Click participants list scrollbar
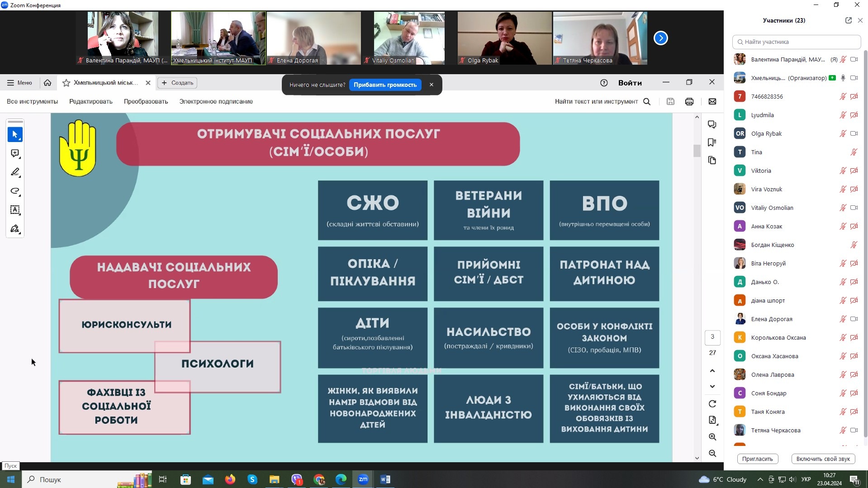Image resolution: width=868 pixels, height=488 pixels. tap(865, 244)
